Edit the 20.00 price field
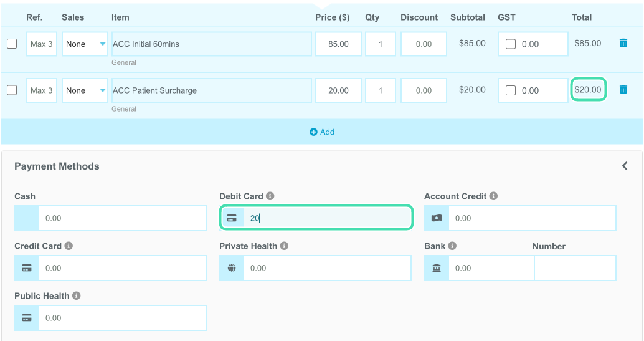This screenshot has width=644, height=341. 338,90
